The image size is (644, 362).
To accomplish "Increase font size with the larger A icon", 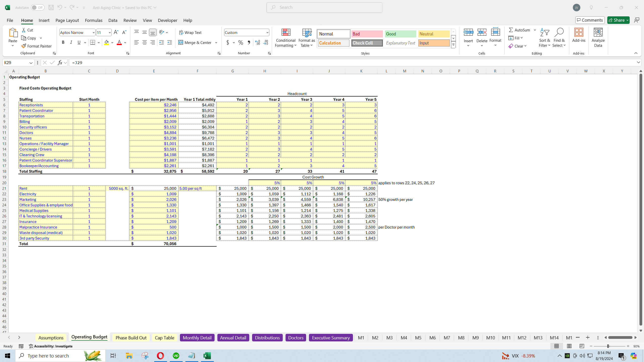I will tap(116, 32).
